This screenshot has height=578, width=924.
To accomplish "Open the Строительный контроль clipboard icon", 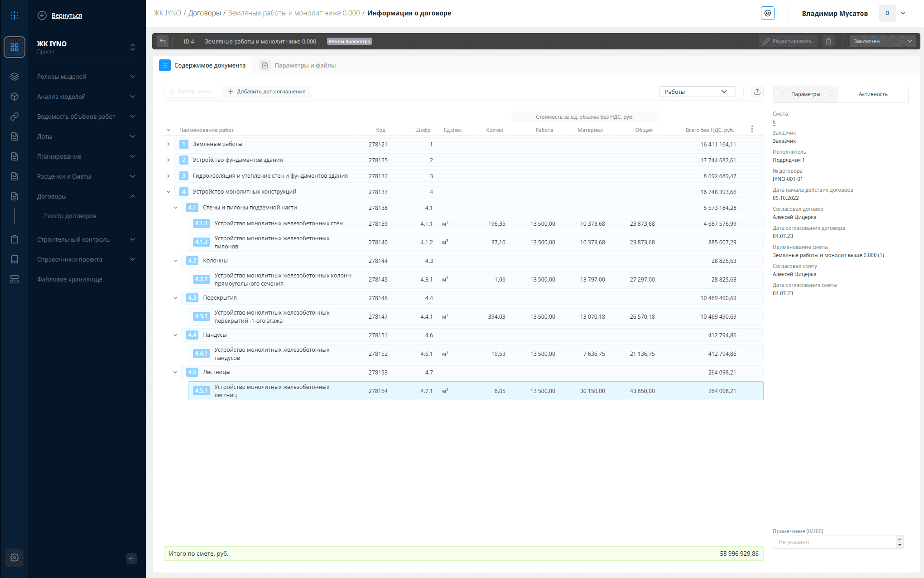I will 14,239.
